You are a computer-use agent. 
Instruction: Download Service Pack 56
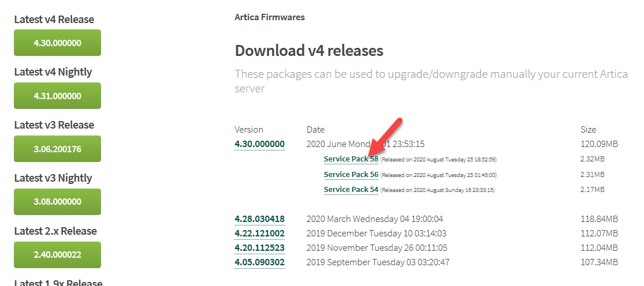point(351,175)
